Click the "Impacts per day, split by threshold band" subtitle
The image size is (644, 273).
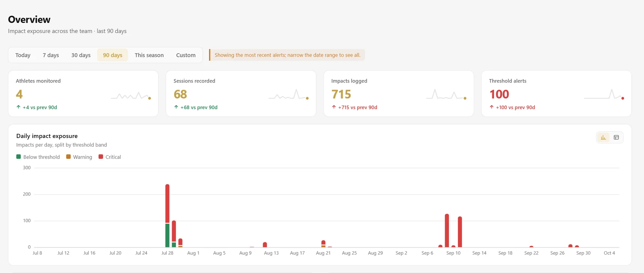(x=61, y=145)
